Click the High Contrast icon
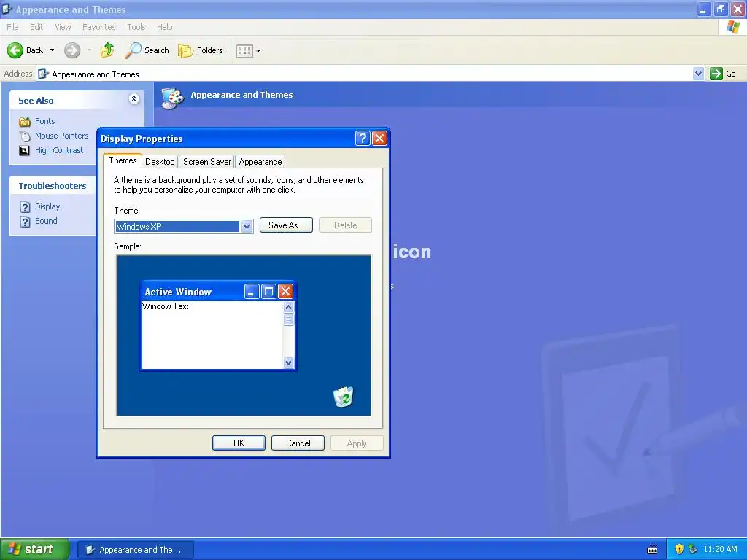The image size is (747, 560). 24,150
